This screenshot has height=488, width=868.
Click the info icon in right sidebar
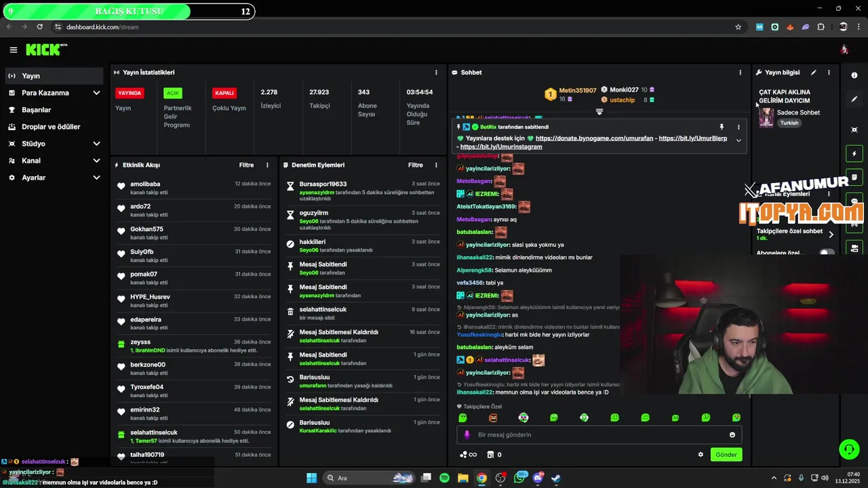click(x=854, y=75)
